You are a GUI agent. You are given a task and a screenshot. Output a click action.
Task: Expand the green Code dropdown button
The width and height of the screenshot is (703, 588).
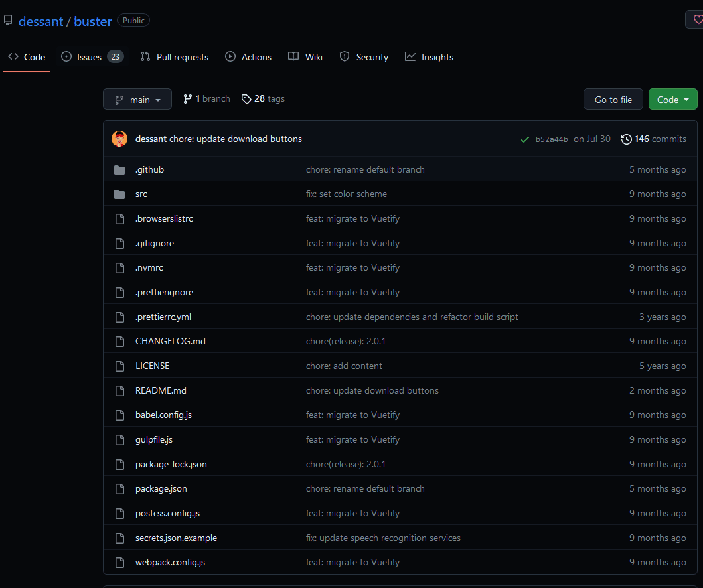coord(672,100)
